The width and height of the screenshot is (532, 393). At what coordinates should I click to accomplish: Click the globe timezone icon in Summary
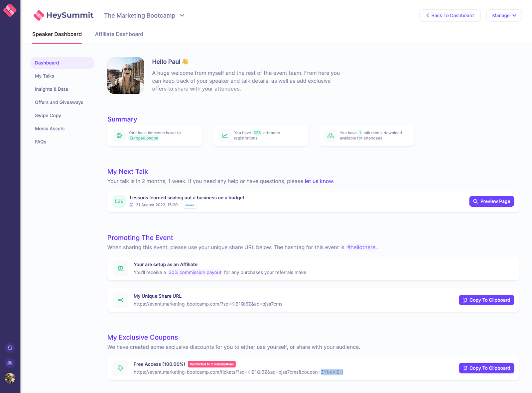click(119, 136)
